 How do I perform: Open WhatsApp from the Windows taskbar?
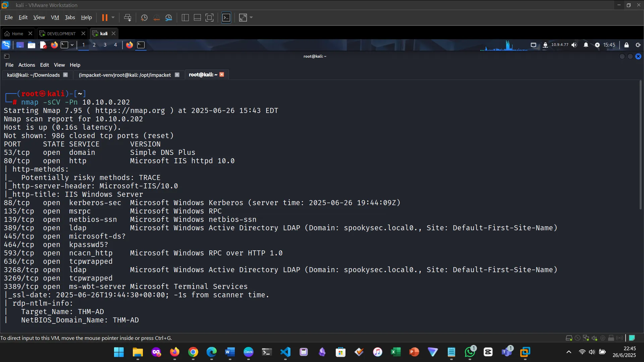click(470, 352)
